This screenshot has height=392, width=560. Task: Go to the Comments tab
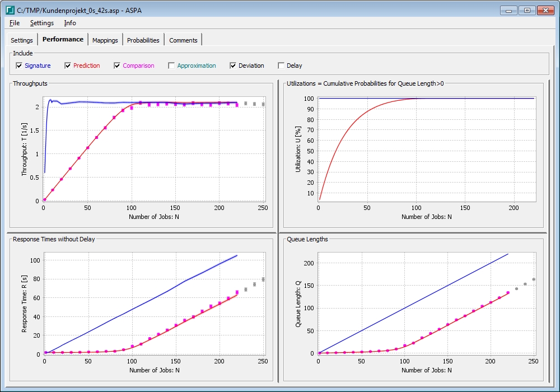[x=183, y=40]
